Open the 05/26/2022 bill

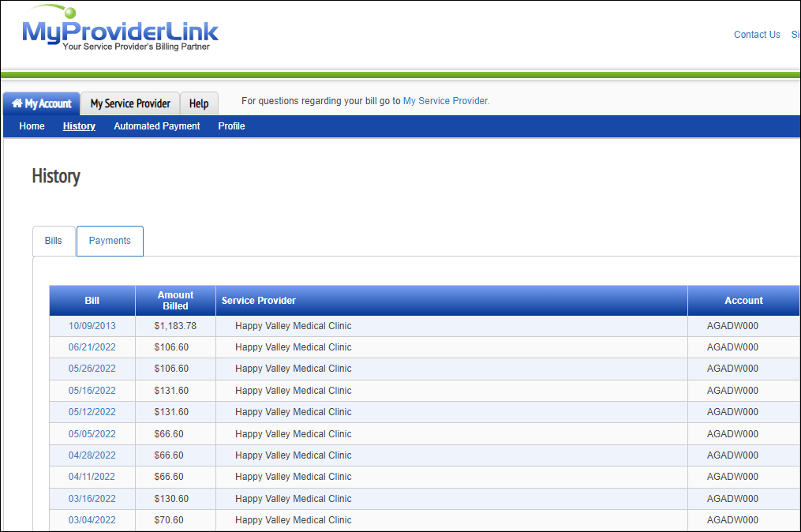[x=92, y=369]
